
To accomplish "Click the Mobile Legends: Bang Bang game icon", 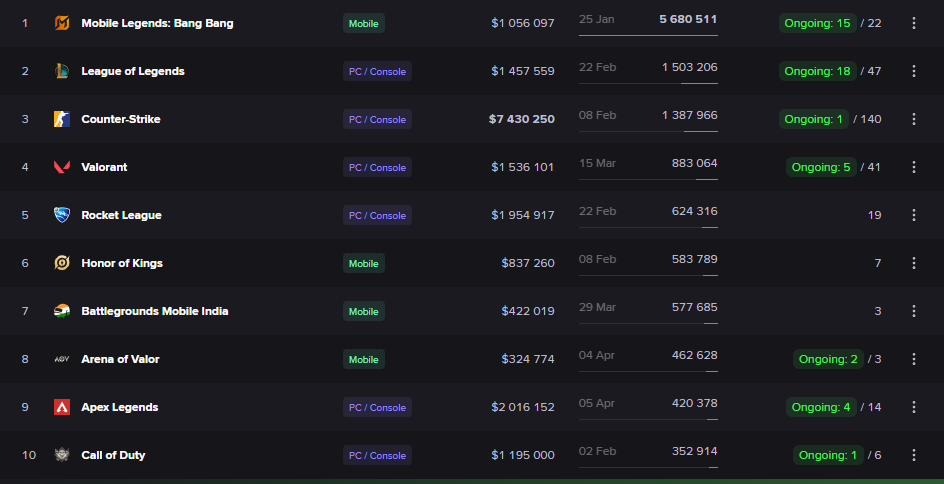I will point(61,23).
